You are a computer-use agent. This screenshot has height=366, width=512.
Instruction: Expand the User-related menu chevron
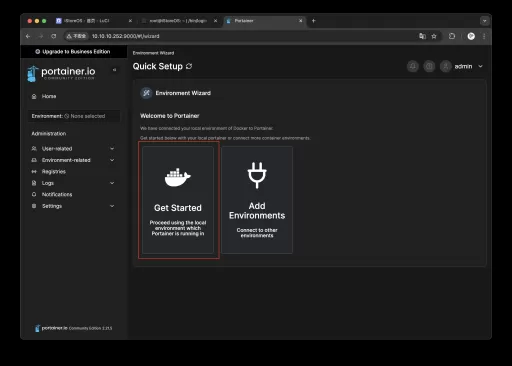pyautogui.click(x=112, y=149)
